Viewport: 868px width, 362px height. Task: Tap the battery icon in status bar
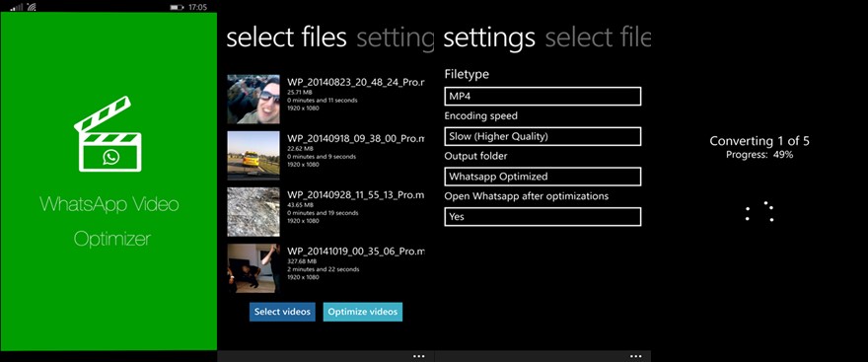(177, 7)
